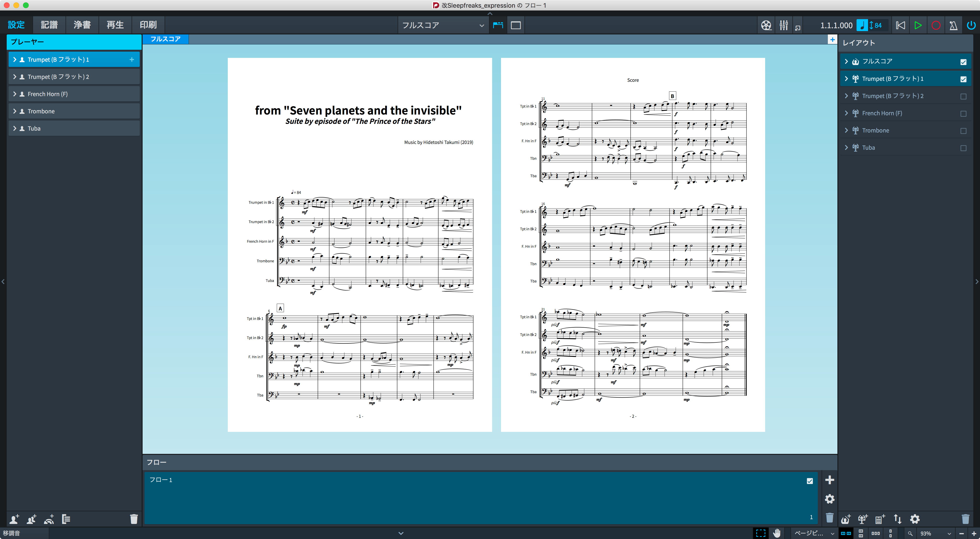Click the layout sort arrows icon

pyautogui.click(x=897, y=519)
